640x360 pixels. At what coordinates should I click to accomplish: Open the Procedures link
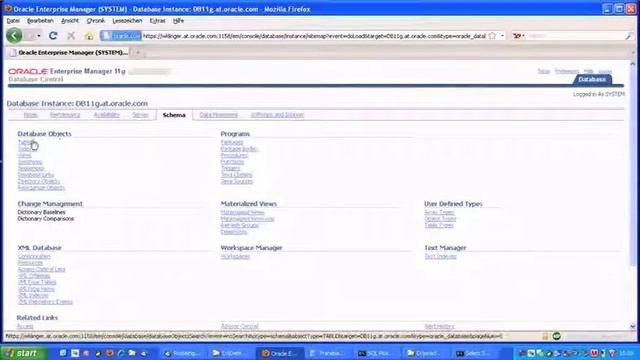[x=234, y=155]
